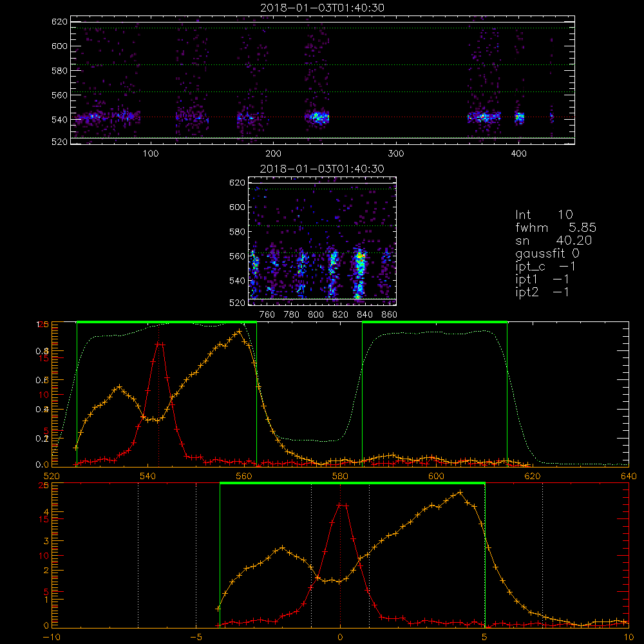
Task: Click the "840" x-axis label of middle spectrogram
Action: tap(365, 315)
